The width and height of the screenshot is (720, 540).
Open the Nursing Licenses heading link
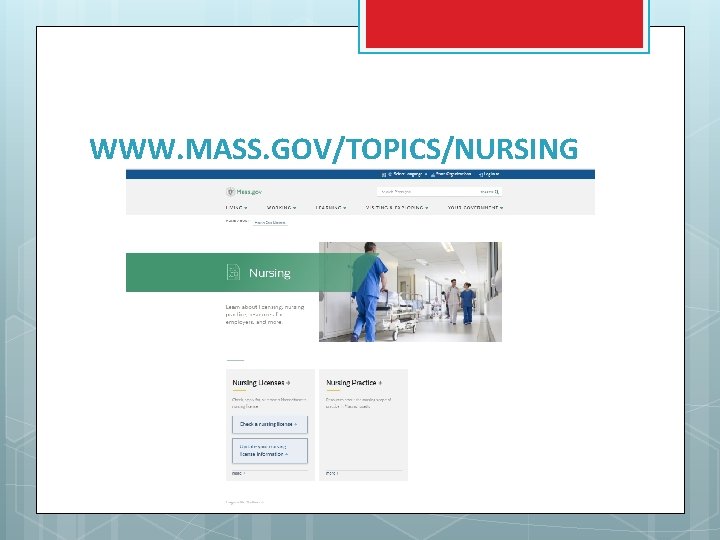pyautogui.click(x=261, y=382)
